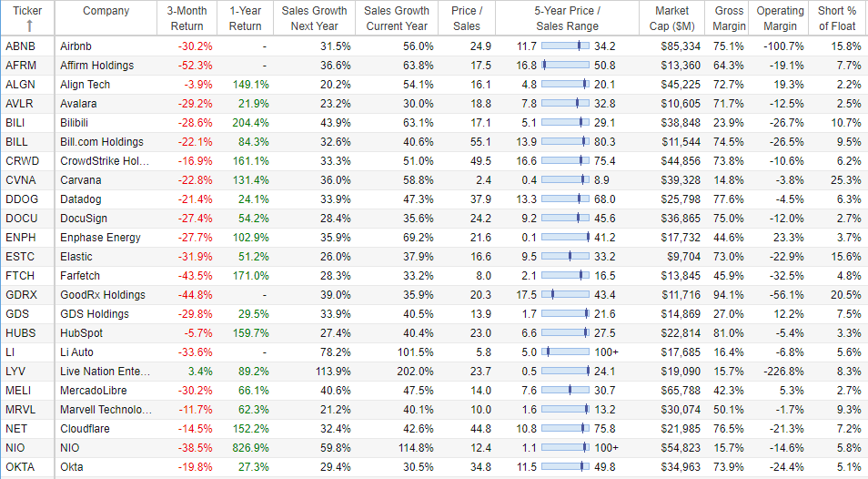The width and height of the screenshot is (868, 479).
Task: Click the 78.2% sales growth for Li Auto
Action: click(336, 352)
